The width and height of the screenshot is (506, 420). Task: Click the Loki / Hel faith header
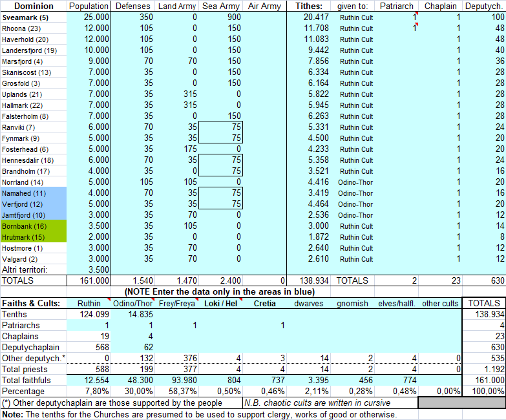point(220,303)
